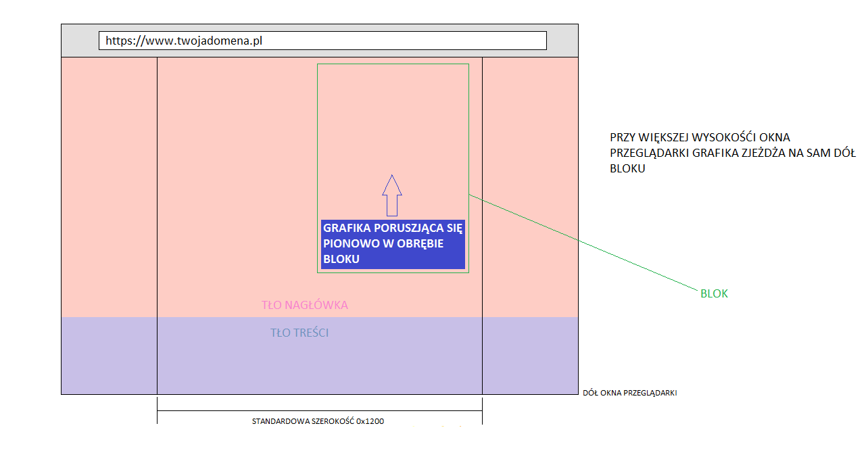Click gray browser bar right of address field

point(562,41)
